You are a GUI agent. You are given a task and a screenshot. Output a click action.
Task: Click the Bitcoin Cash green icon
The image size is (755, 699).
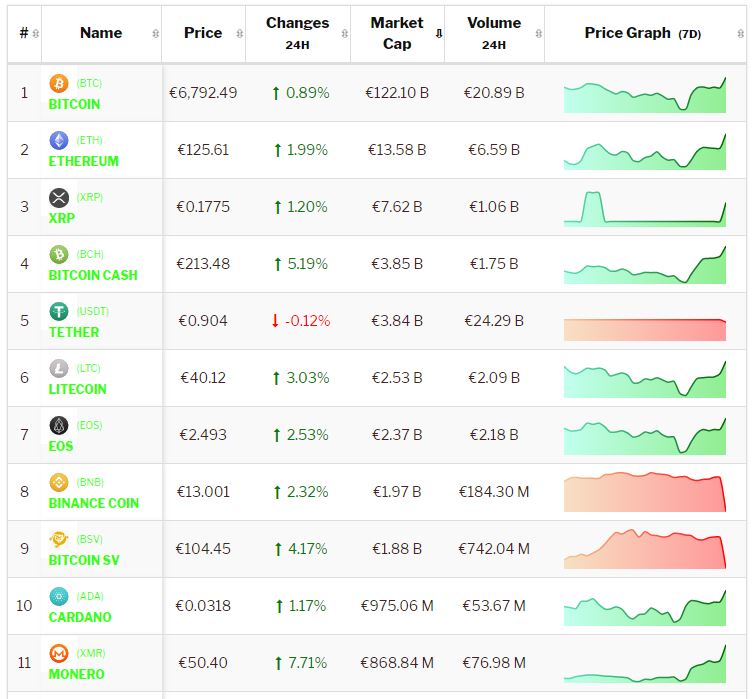click(58, 254)
